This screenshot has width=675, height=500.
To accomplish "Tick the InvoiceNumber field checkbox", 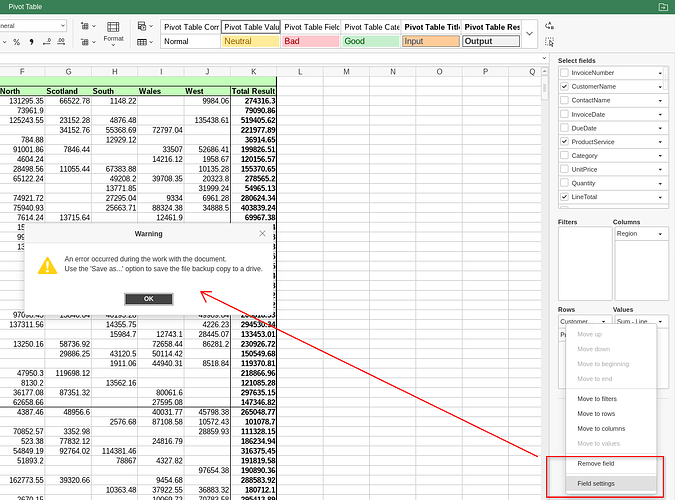I will 564,73.
